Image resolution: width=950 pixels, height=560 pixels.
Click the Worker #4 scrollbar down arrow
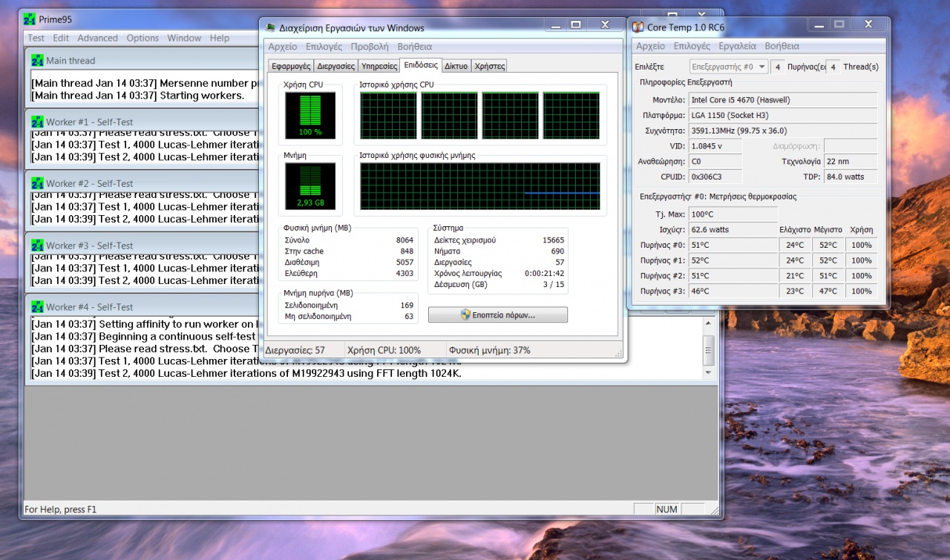[x=709, y=373]
